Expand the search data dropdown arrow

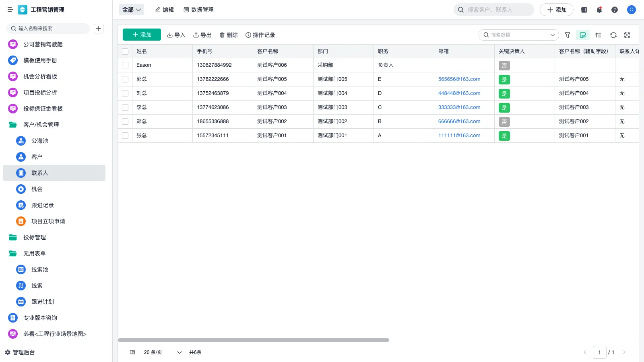coord(552,35)
